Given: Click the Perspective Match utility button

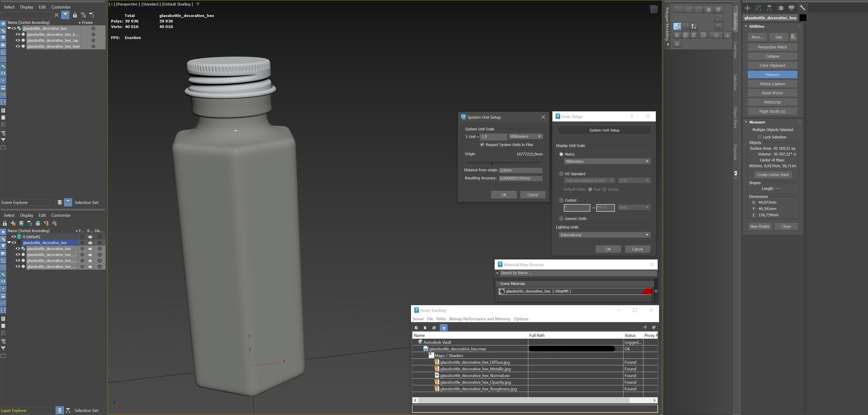Looking at the screenshot, I should point(772,47).
